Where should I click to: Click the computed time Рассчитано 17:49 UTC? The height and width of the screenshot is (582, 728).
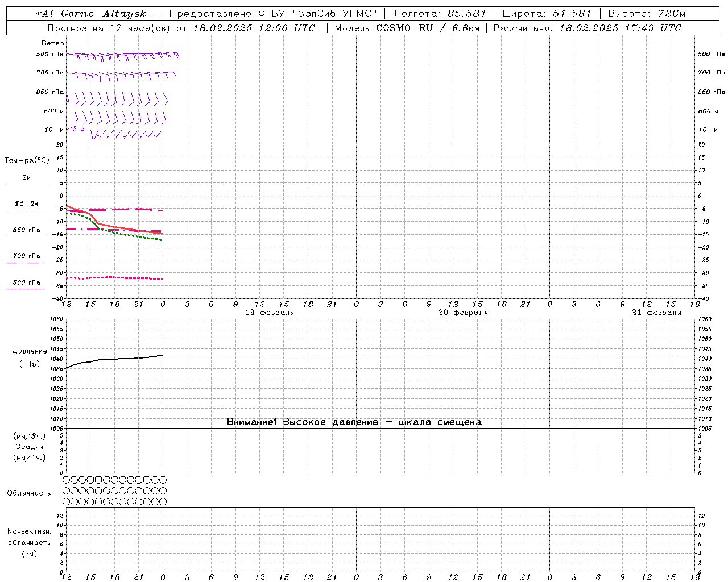(x=587, y=28)
